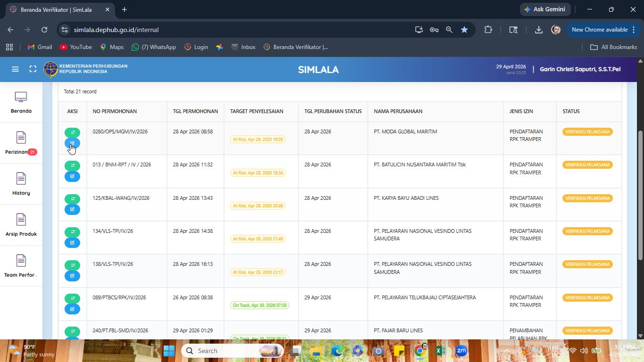Screen dimensions: 644x362
Task: Sort by TGL PERMOHONAN column header
Action: click(195, 111)
